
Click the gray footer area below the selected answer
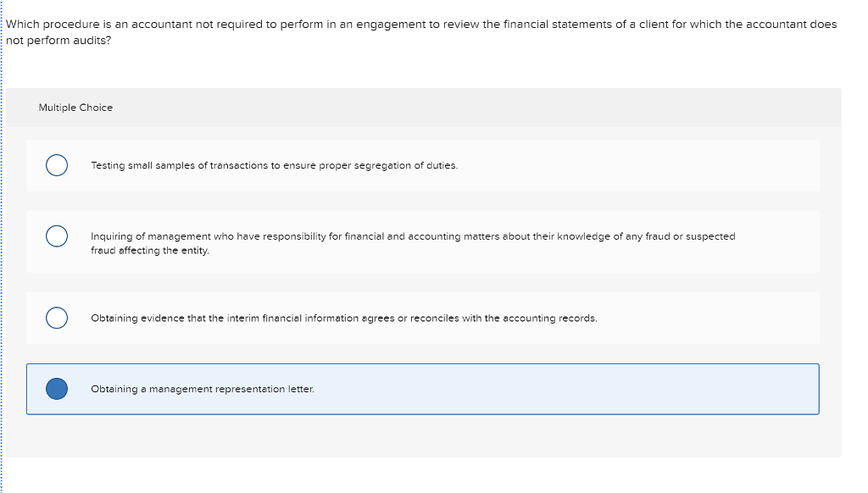[424, 436]
